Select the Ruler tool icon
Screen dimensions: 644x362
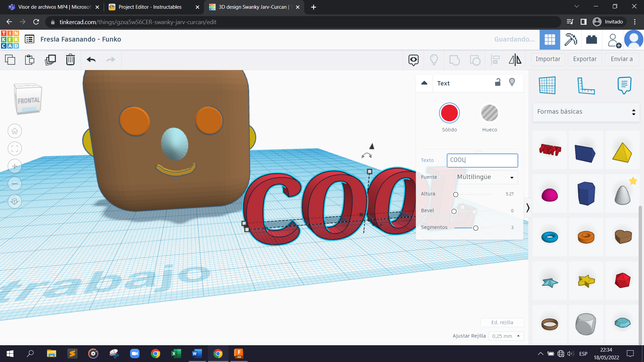586,85
